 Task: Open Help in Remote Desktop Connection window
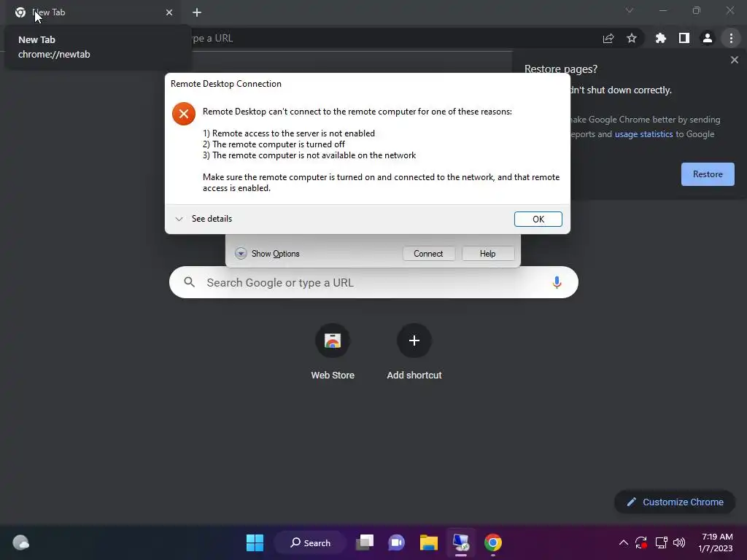tap(488, 253)
